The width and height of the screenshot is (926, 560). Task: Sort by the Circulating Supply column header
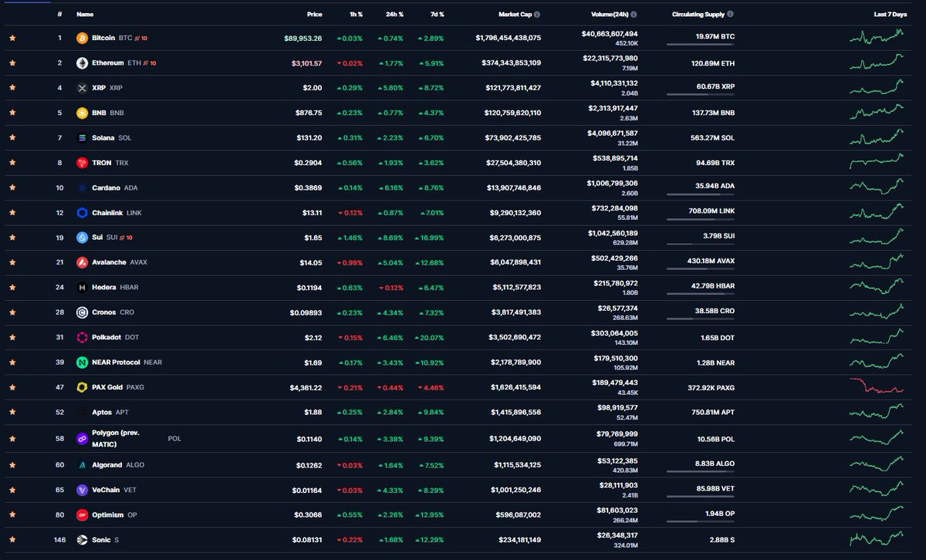(698, 14)
